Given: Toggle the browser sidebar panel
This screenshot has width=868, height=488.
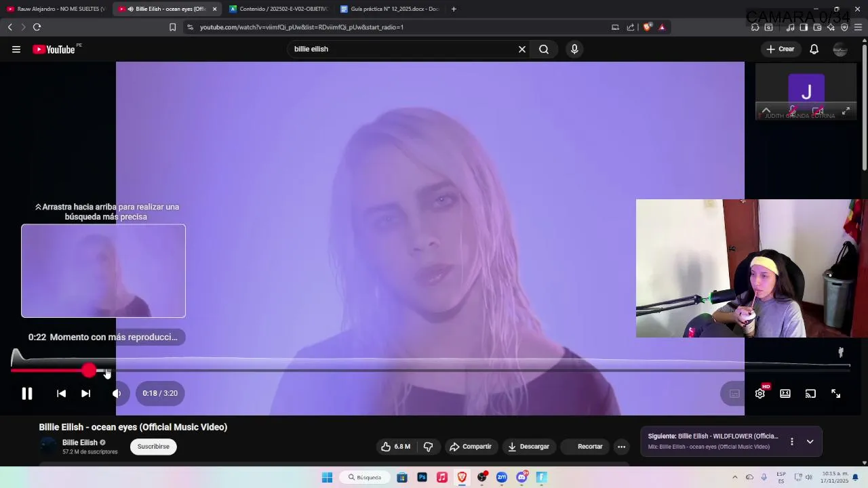Looking at the screenshot, I should coord(804,27).
